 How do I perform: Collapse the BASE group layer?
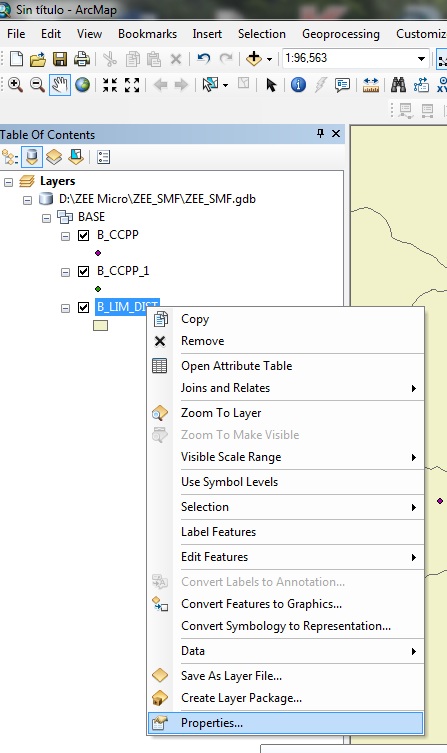47,218
